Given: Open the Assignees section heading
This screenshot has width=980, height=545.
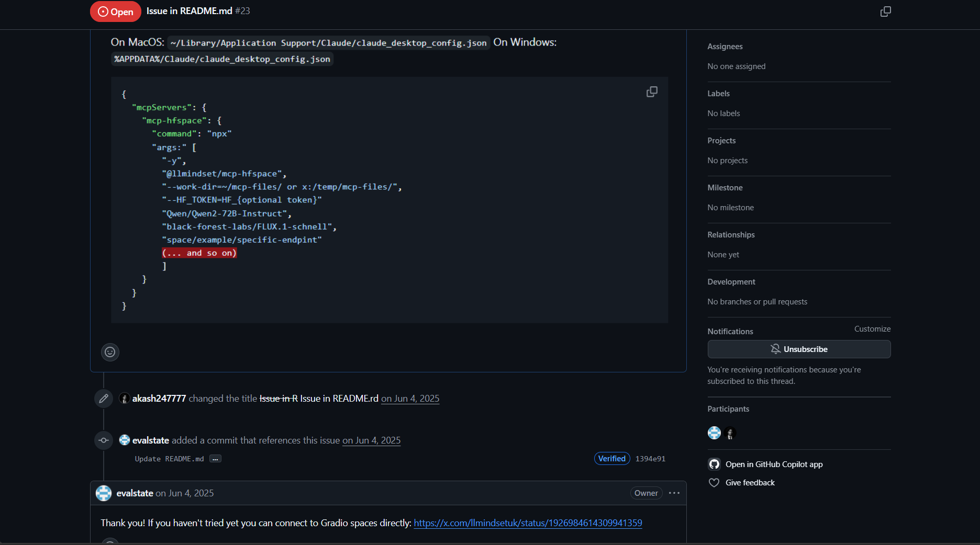Looking at the screenshot, I should point(725,47).
